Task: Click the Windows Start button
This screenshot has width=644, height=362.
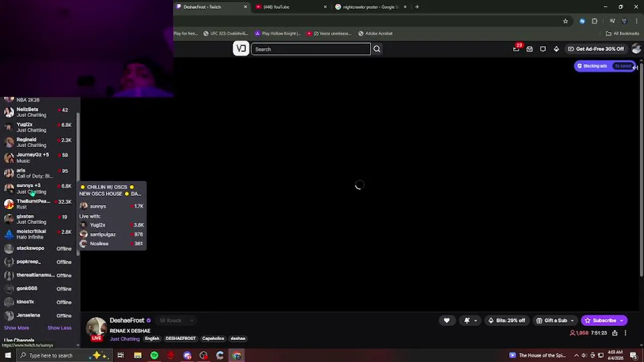Action: (8, 355)
